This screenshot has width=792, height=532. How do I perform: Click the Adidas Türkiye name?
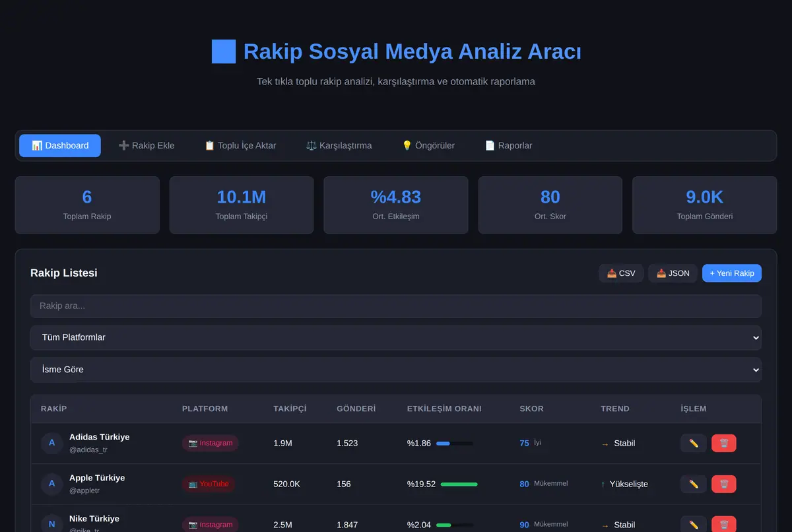tap(100, 437)
